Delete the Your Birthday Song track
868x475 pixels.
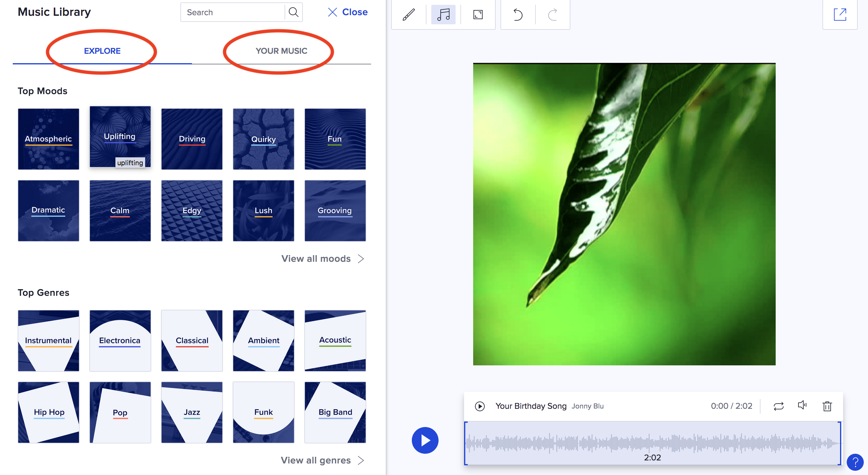coord(827,406)
